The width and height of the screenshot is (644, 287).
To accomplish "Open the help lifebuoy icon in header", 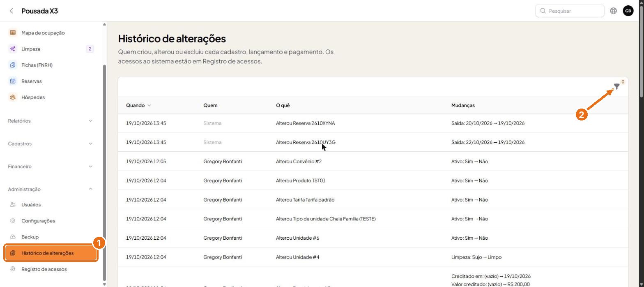I will pyautogui.click(x=613, y=11).
